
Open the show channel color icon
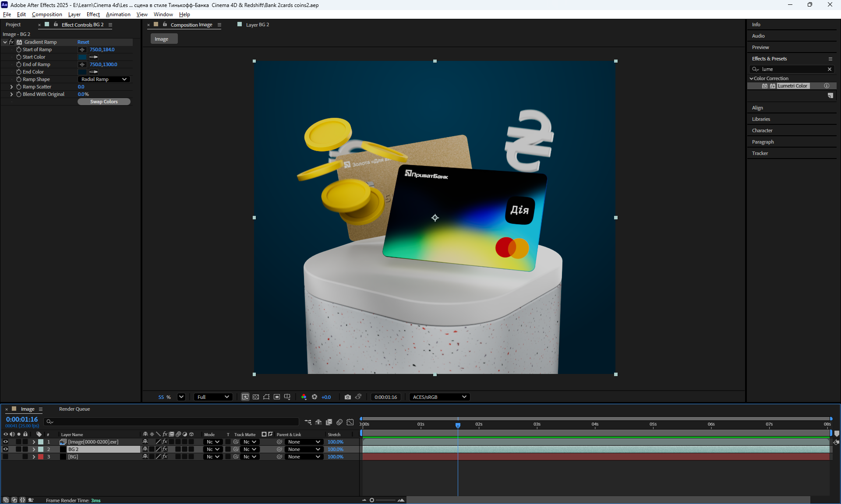[304, 397]
